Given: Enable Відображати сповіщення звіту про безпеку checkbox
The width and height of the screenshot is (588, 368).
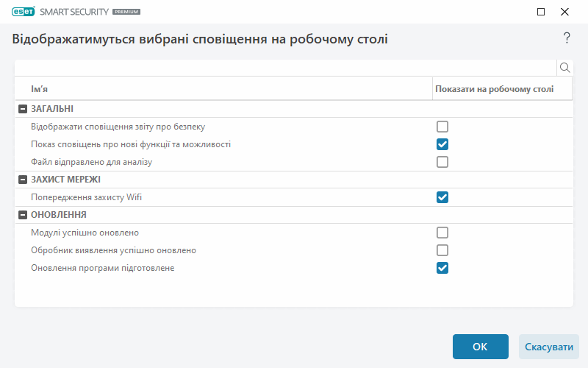Looking at the screenshot, I should (442, 127).
